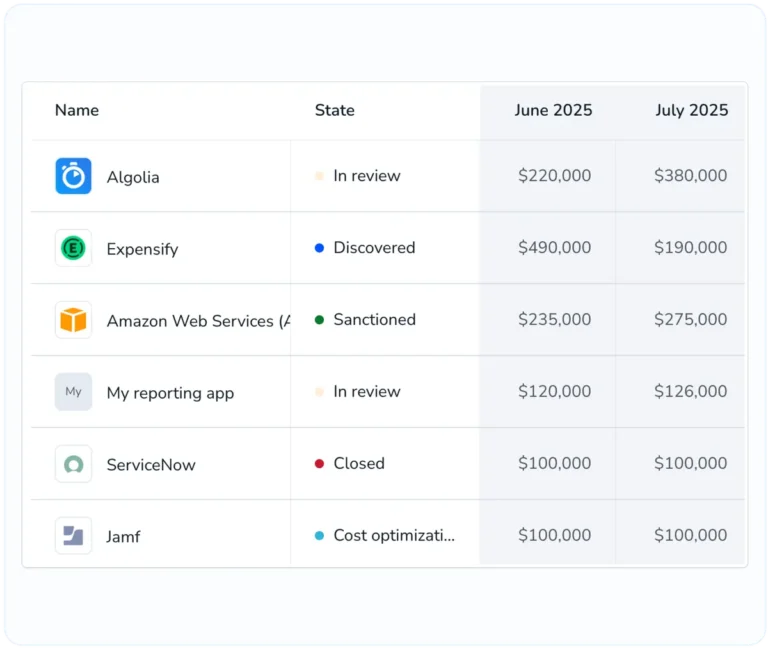Select the $126,000 July value
This screenshot has height=648, width=768.
691,391
